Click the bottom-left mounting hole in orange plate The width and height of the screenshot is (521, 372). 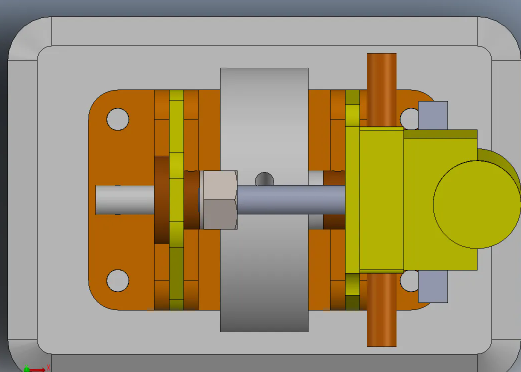[118, 280]
